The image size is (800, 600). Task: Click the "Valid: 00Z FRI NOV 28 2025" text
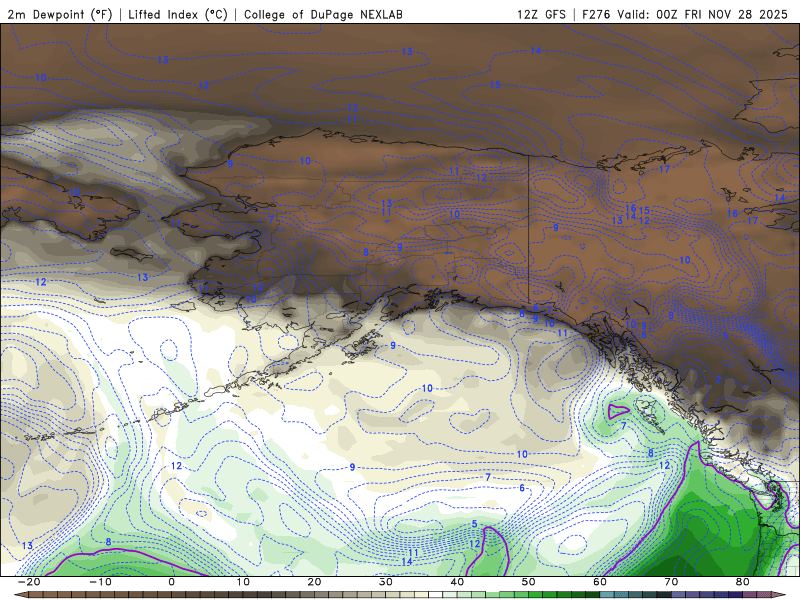click(703, 14)
